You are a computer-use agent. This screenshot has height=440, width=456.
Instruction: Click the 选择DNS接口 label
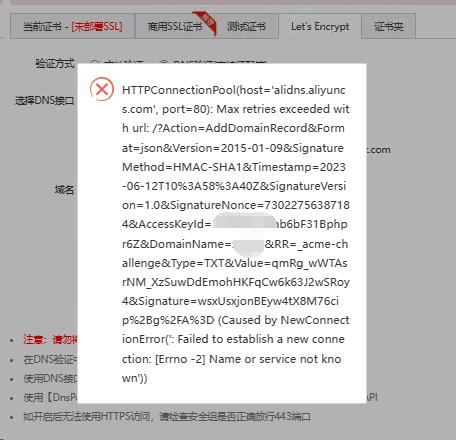(44, 100)
